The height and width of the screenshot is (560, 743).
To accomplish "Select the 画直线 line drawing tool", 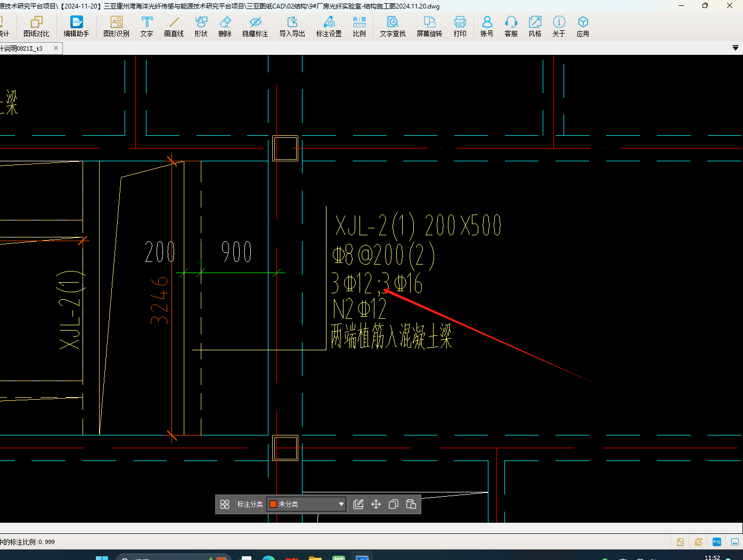I will pyautogui.click(x=174, y=26).
